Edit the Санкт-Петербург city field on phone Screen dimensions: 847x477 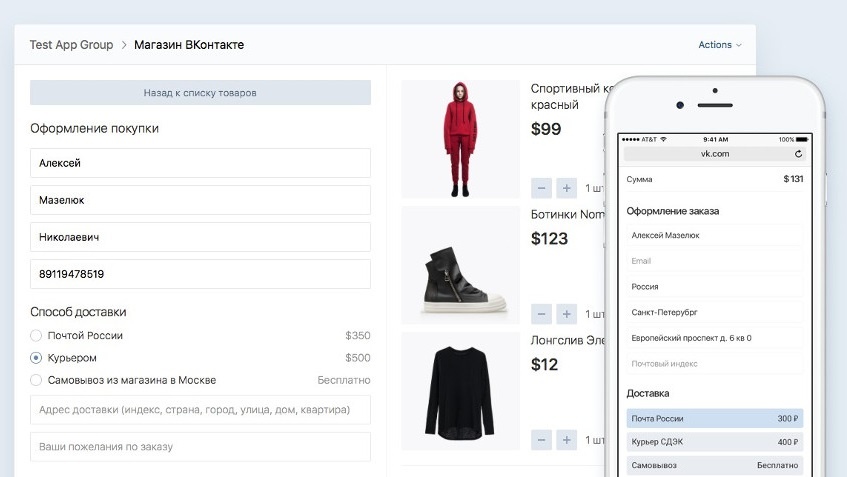pyautogui.click(x=715, y=312)
